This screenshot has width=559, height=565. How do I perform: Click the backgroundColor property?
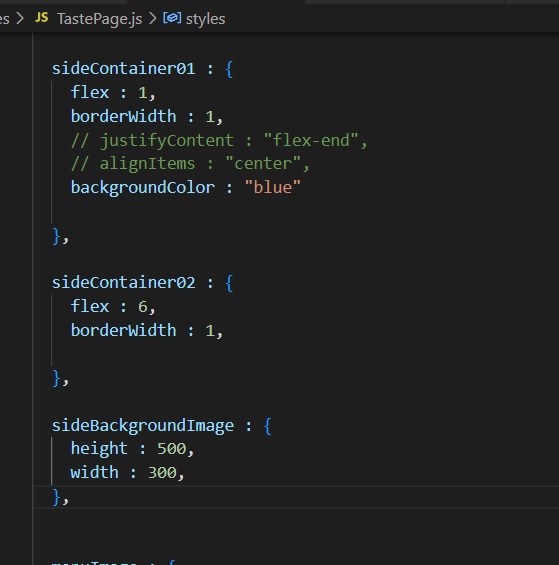pyautogui.click(x=143, y=188)
